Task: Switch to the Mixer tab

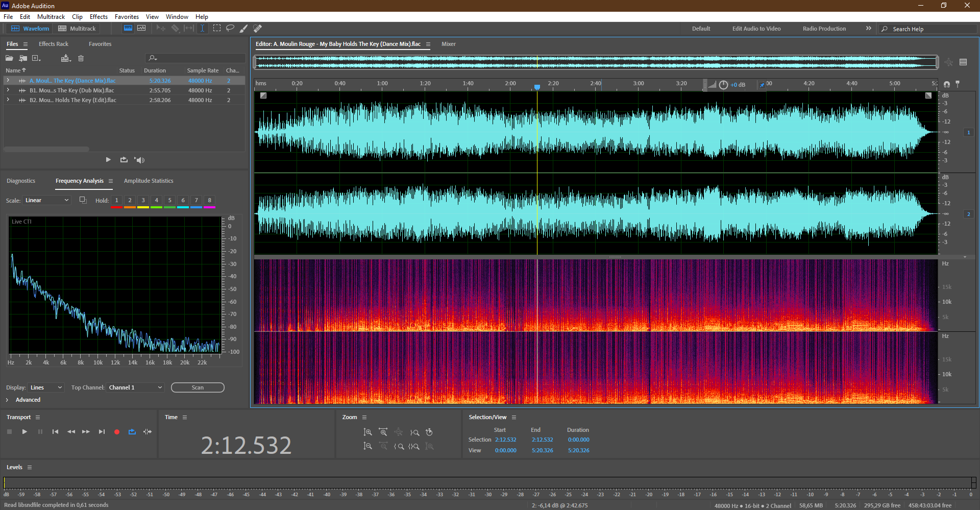Action: click(x=449, y=44)
